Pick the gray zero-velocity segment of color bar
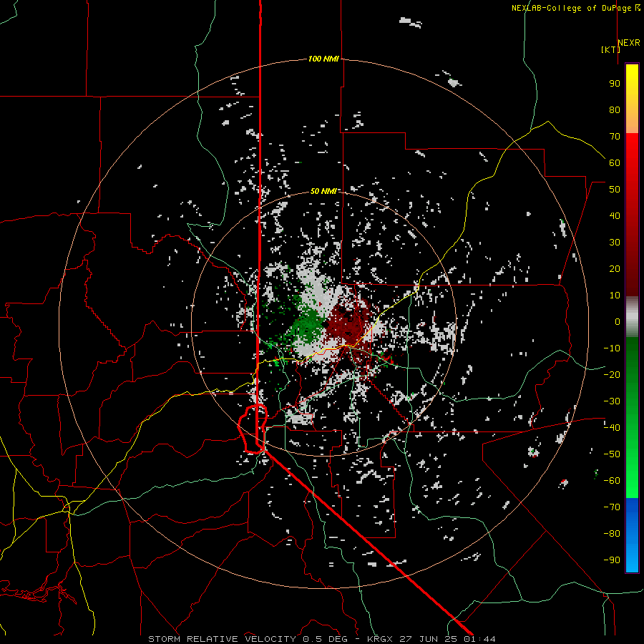Screen dimensions: 644x644 [632, 316]
